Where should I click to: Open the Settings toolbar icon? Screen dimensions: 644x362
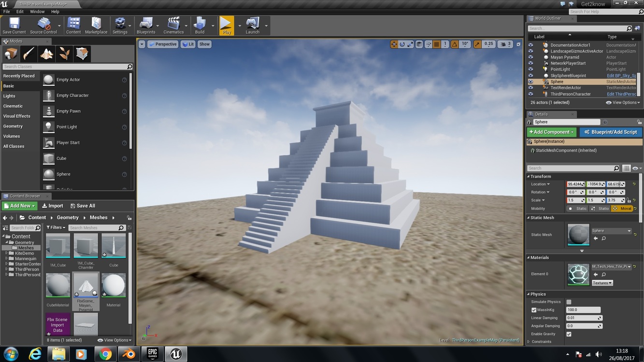point(120,26)
